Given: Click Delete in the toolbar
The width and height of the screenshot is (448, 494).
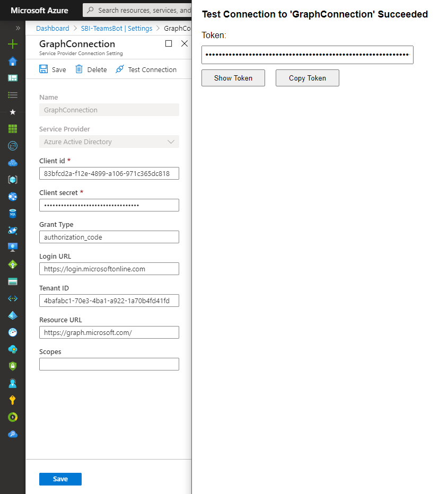Looking at the screenshot, I should (91, 69).
